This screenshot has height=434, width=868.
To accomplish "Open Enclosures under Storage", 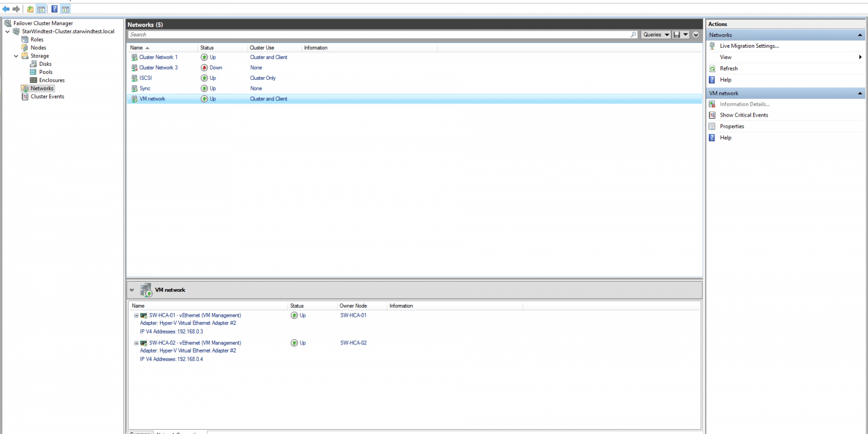I will (52, 80).
